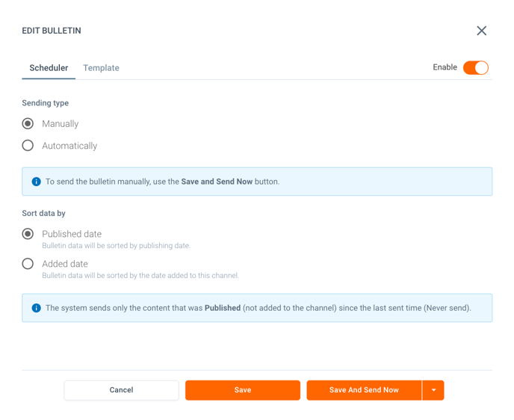514x420 pixels.
Task: Click the Sending type section heading
Action: (46, 103)
